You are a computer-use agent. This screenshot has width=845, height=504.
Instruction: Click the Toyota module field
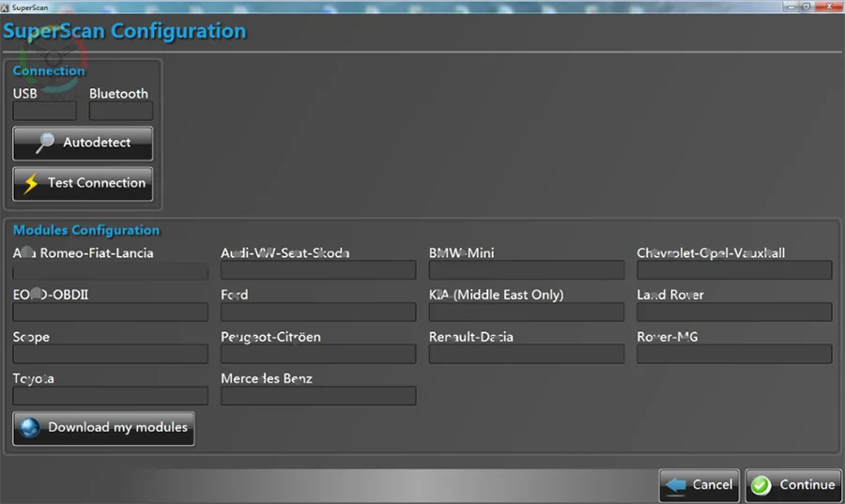(111, 396)
